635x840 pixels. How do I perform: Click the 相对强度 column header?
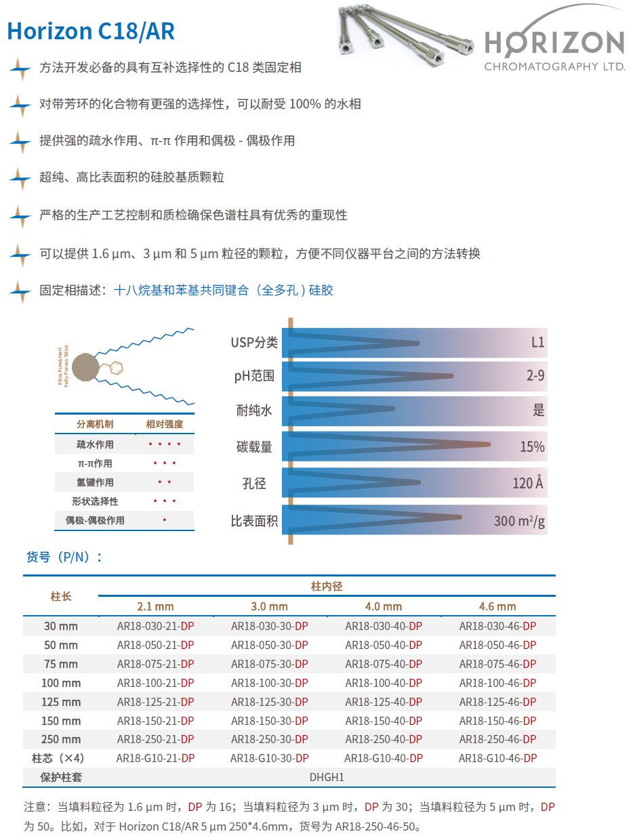point(165,424)
